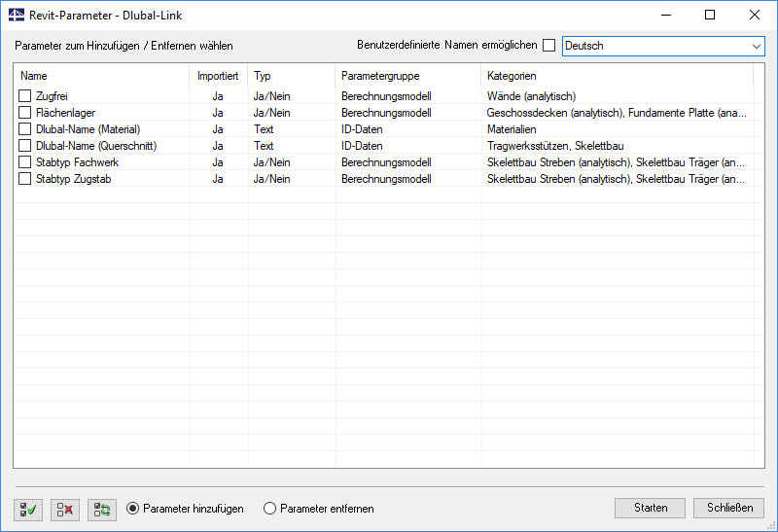Screen dimensions: 778x532
Task: Sort by the Parametergruppe column header
Action: (408, 76)
